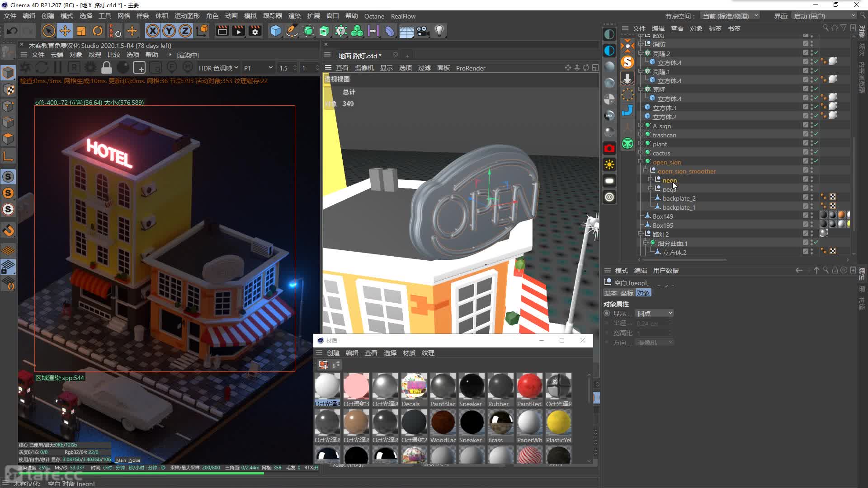Open the Extrude generators icon
868x488 pixels.
point(324,31)
